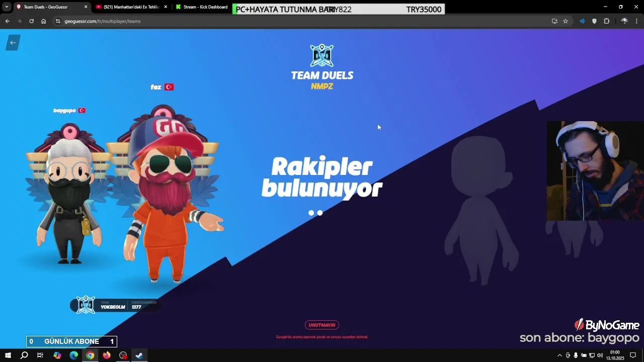Open Steam from the taskbar

139,355
